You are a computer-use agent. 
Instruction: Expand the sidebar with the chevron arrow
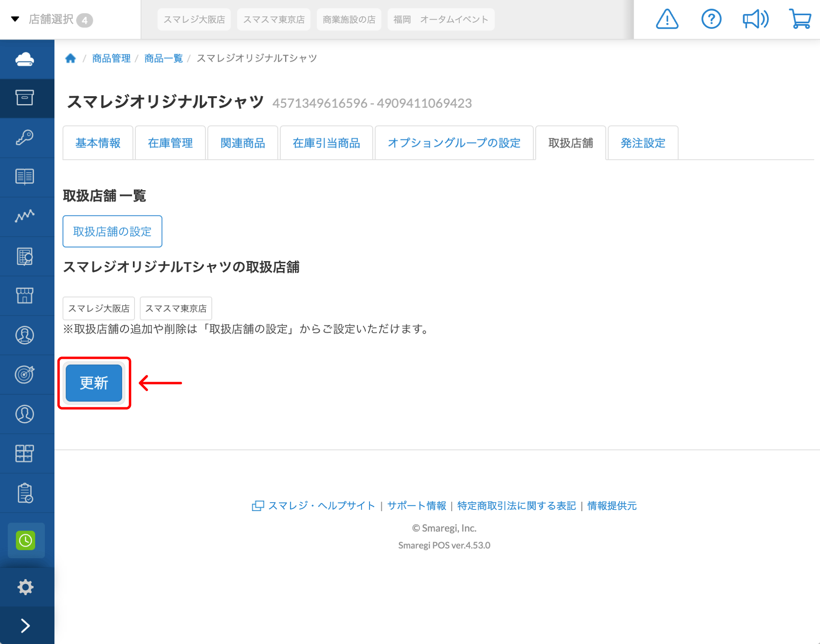pos(26,626)
